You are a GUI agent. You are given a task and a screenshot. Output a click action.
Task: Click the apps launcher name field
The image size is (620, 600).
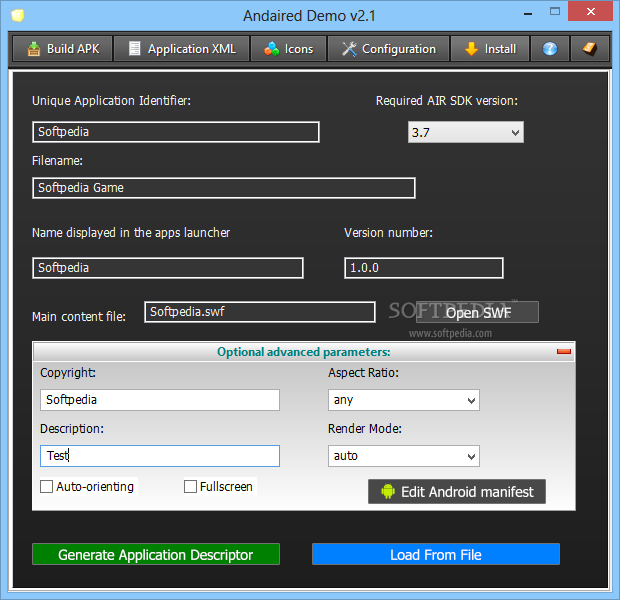[168, 268]
